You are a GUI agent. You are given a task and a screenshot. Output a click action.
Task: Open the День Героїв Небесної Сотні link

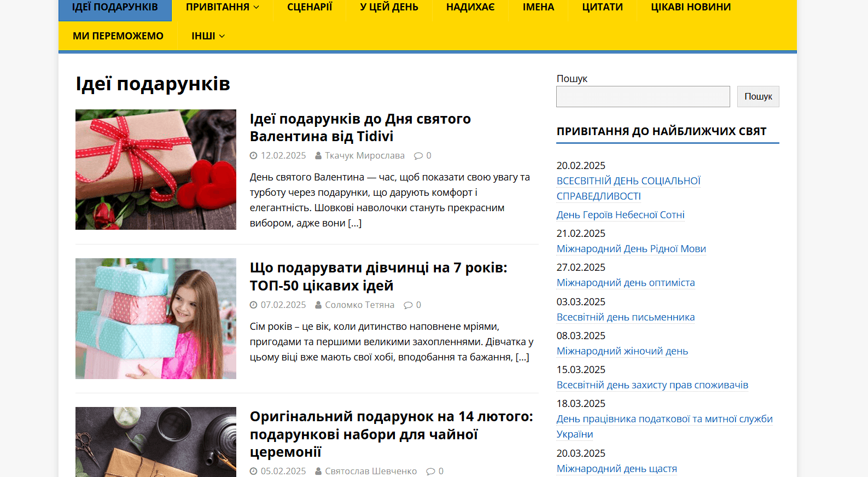coord(620,215)
